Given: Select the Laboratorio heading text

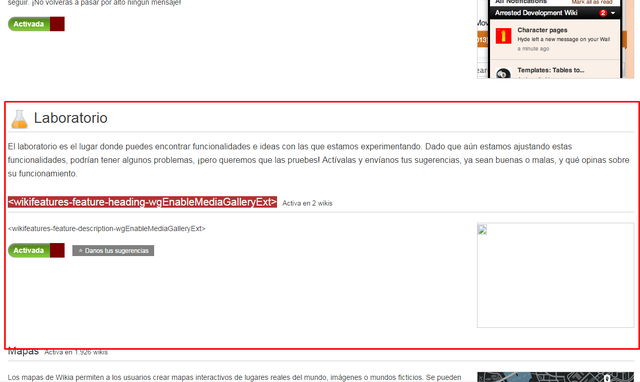Looking at the screenshot, I should [x=71, y=118].
